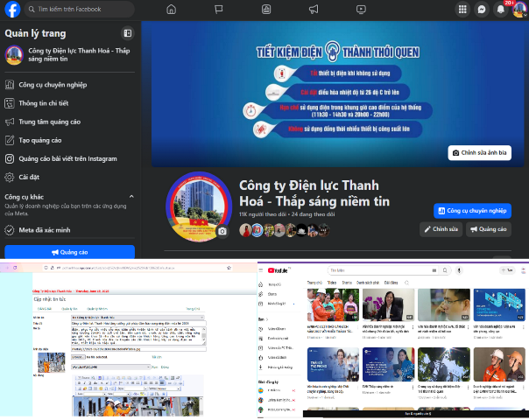Open the YouTube Home sidebar item

[275, 284]
